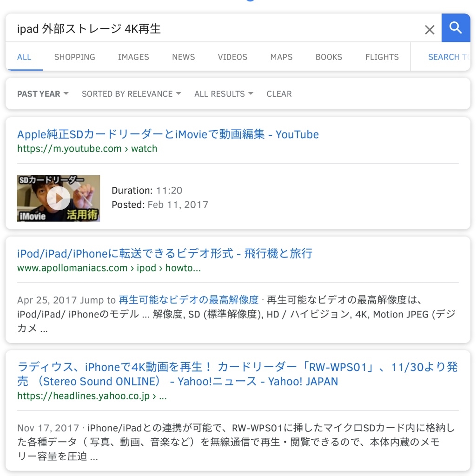476x476 pixels.
Task: Click the Duration: 11:20 text
Action: (x=147, y=190)
